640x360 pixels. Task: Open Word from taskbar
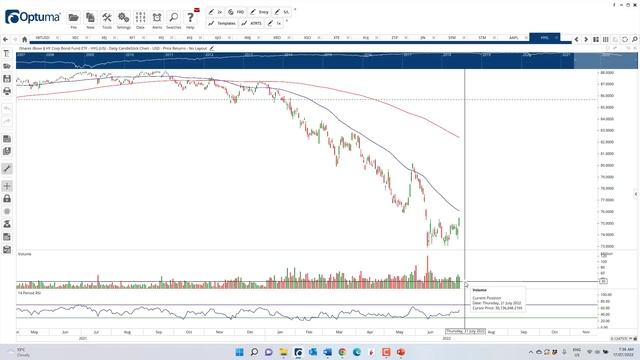click(327, 352)
